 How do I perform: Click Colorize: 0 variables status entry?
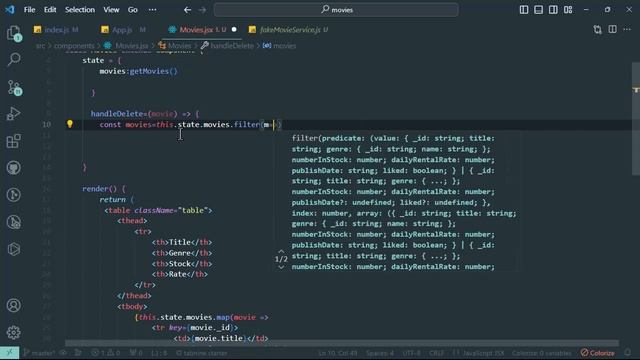click(x=541, y=353)
